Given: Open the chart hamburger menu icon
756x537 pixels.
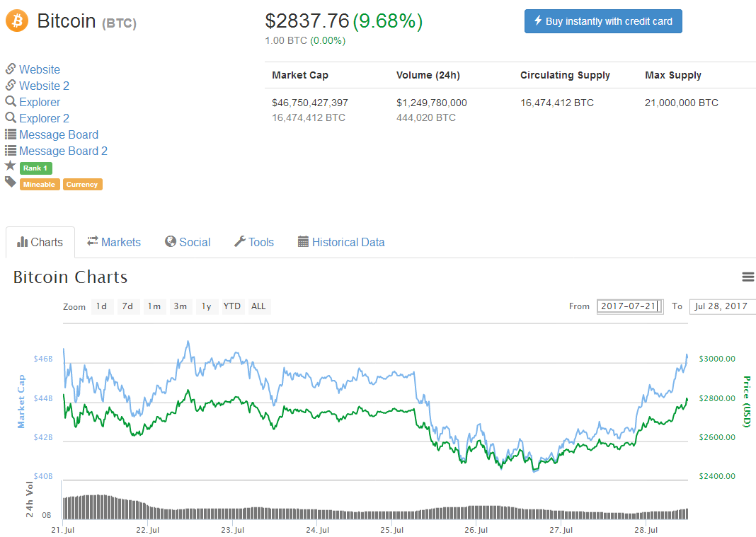Looking at the screenshot, I should pos(748,277).
